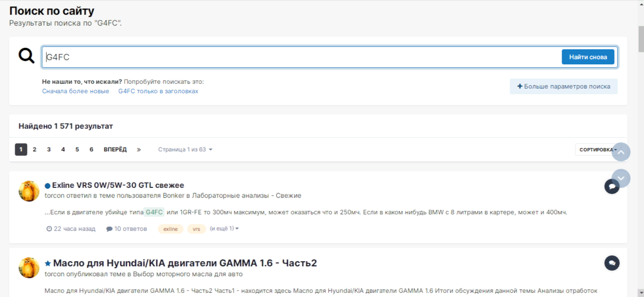Click Сначала более новые link
644x297 pixels.
pos(76,91)
